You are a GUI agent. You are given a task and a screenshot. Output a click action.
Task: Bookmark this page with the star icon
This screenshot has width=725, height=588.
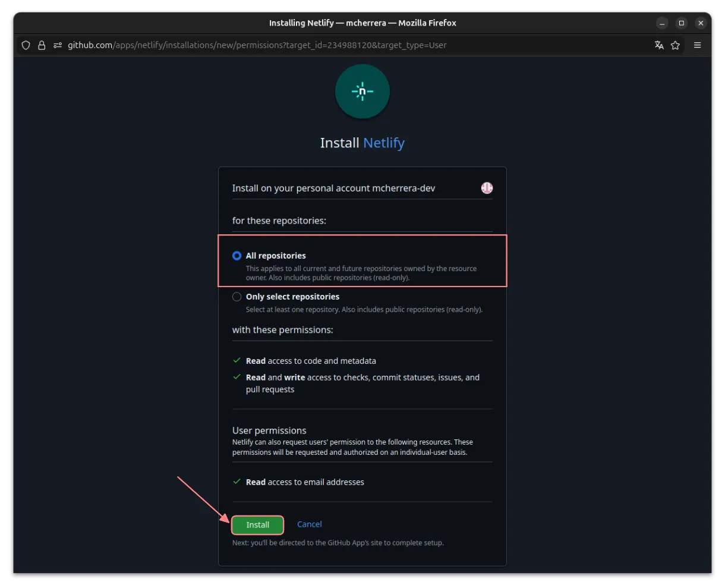tap(675, 45)
